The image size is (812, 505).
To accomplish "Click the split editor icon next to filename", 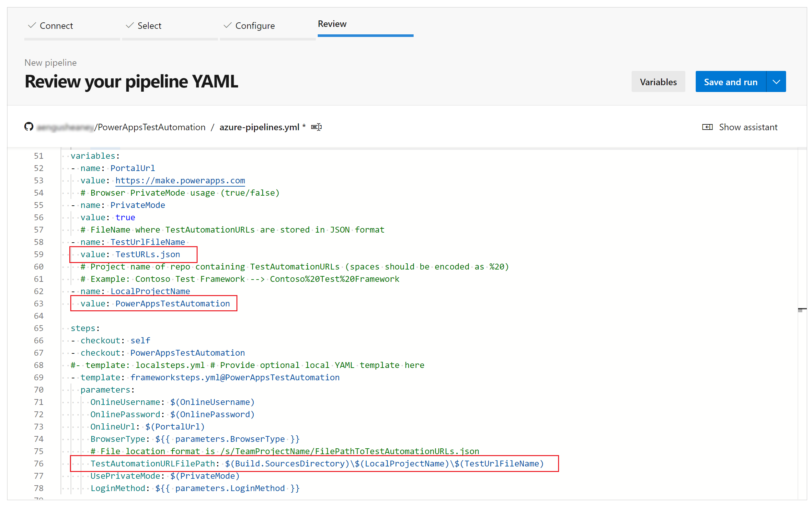I will [319, 127].
